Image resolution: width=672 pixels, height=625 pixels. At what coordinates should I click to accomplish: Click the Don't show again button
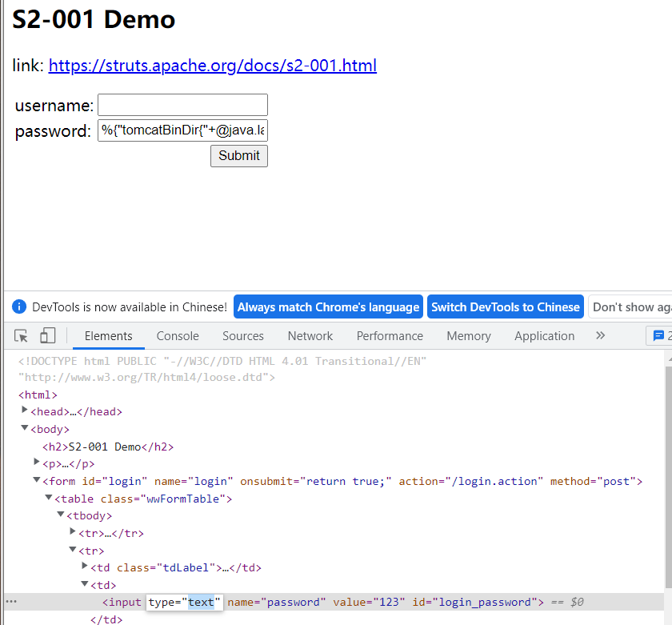tap(630, 306)
